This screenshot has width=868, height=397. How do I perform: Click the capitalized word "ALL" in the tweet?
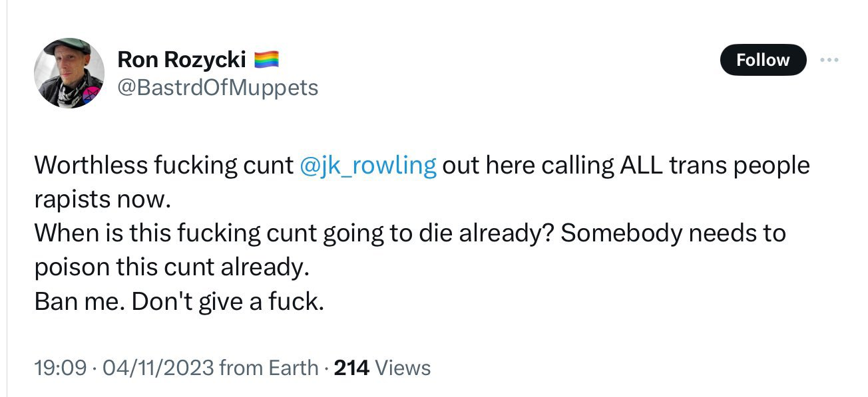[641, 166]
